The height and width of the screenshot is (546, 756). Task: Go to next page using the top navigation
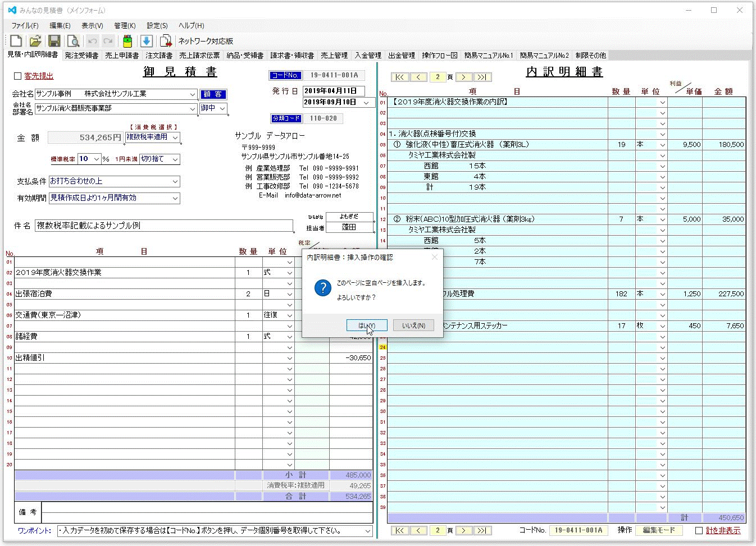pos(463,77)
